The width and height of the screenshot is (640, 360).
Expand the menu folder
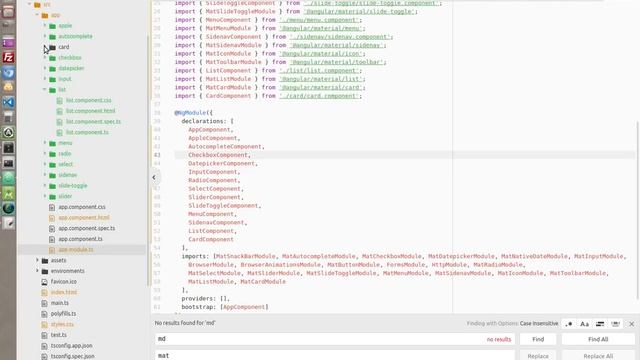(x=45, y=143)
